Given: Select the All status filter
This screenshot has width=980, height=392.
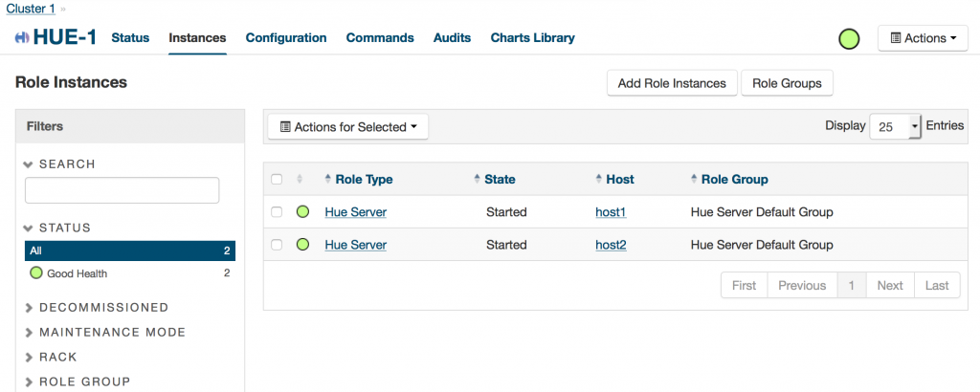Looking at the screenshot, I should 130,250.
